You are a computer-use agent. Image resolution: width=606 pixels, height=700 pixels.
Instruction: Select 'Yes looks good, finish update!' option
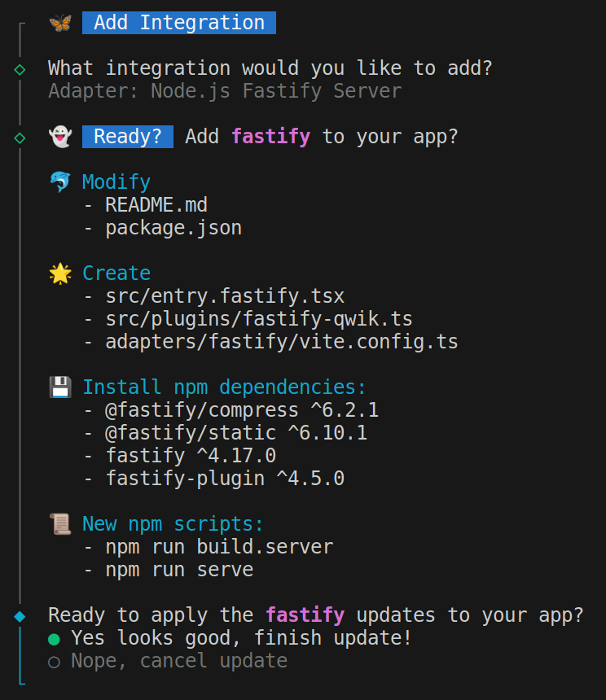(229, 638)
